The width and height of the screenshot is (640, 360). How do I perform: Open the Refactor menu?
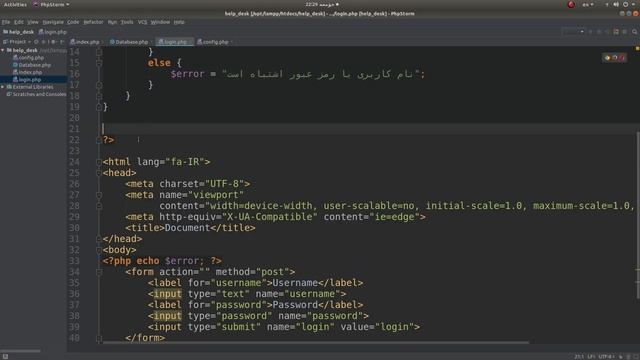click(93, 22)
